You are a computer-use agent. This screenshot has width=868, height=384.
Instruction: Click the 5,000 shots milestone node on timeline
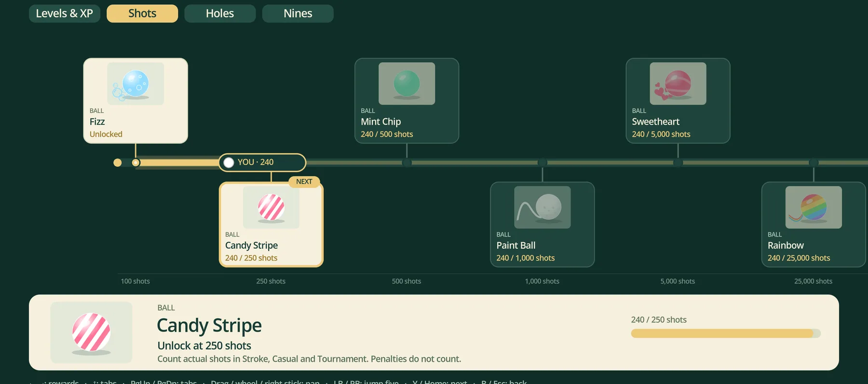pos(678,163)
